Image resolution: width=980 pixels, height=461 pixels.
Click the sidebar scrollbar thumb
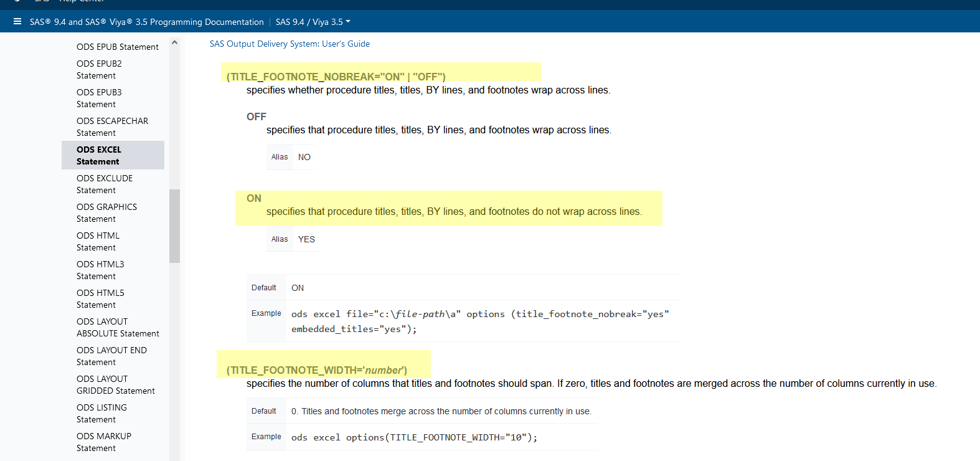coord(174,226)
